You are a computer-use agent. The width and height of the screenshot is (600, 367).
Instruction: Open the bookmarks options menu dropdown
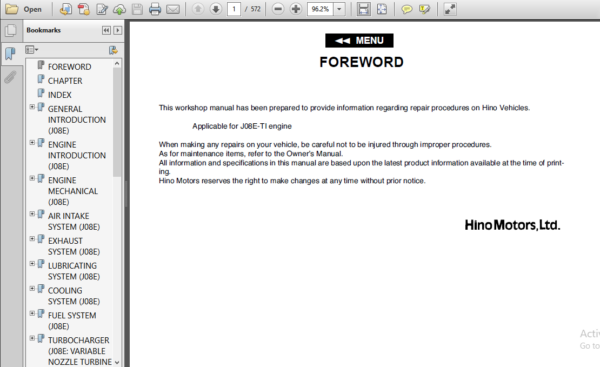pyautogui.click(x=32, y=50)
